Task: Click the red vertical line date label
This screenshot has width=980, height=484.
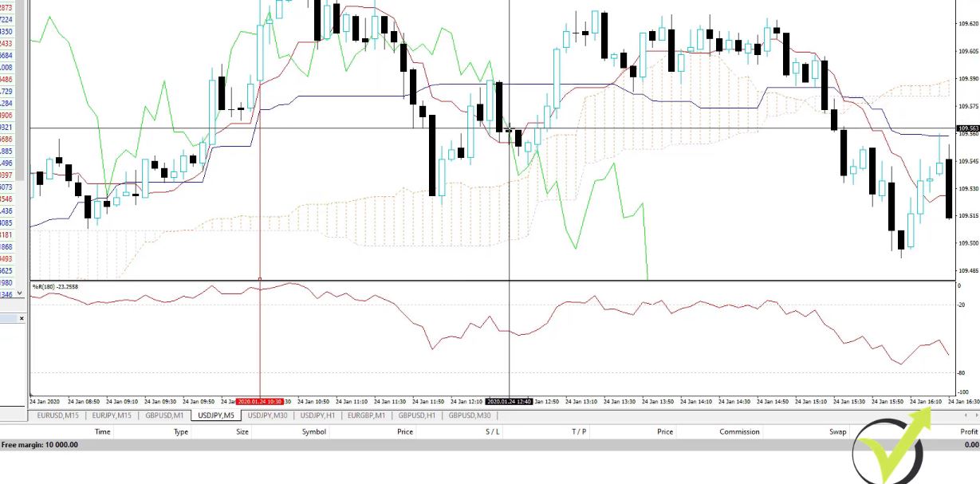Action: tap(260, 401)
